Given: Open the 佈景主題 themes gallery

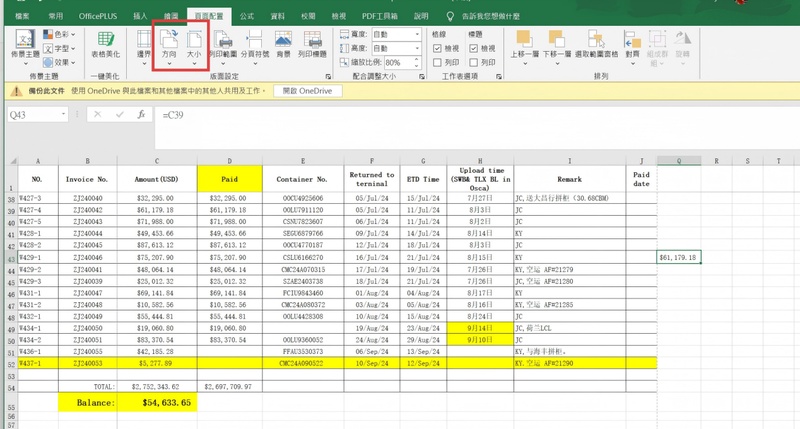Looking at the screenshot, I should pyautogui.click(x=24, y=48).
